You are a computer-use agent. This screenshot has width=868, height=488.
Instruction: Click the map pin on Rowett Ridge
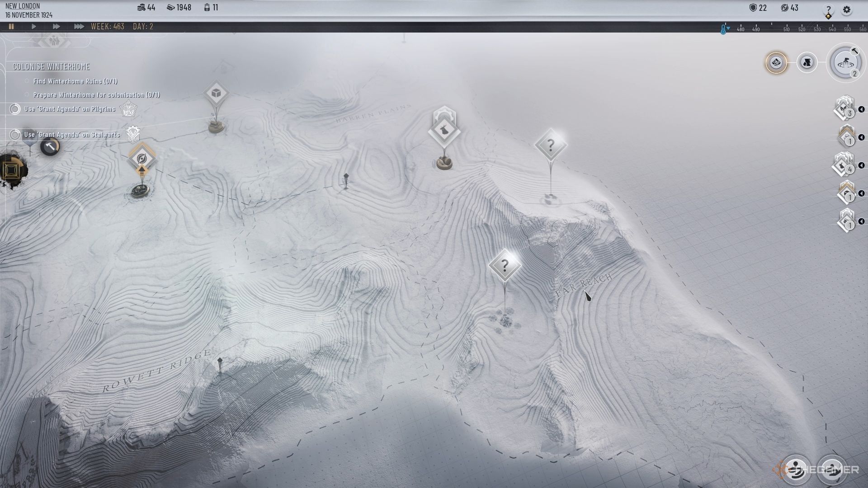220,364
